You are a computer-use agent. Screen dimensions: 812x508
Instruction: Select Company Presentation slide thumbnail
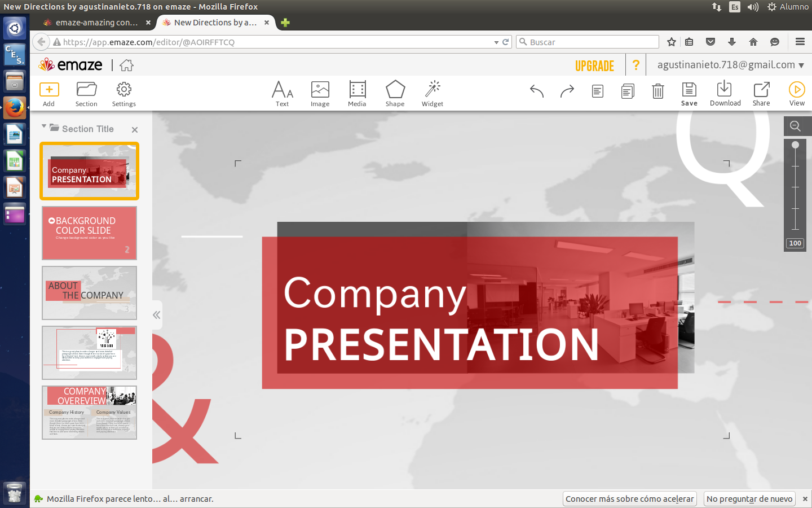[x=89, y=171]
